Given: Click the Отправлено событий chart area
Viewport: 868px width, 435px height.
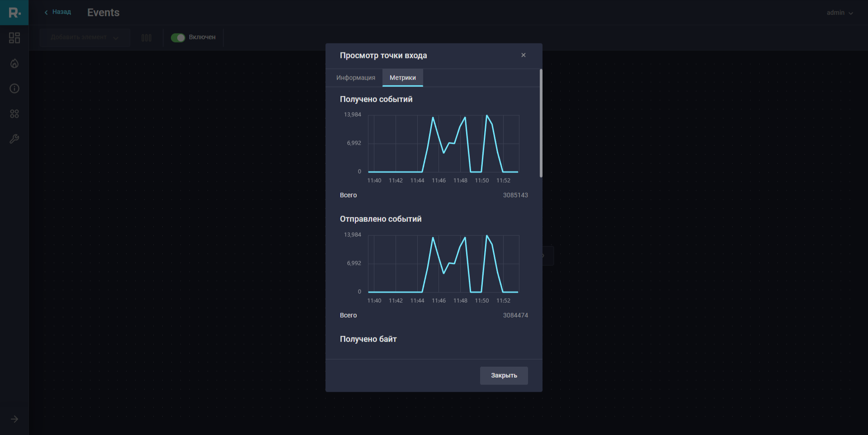Looking at the screenshot, I should (x=443, y=264).
